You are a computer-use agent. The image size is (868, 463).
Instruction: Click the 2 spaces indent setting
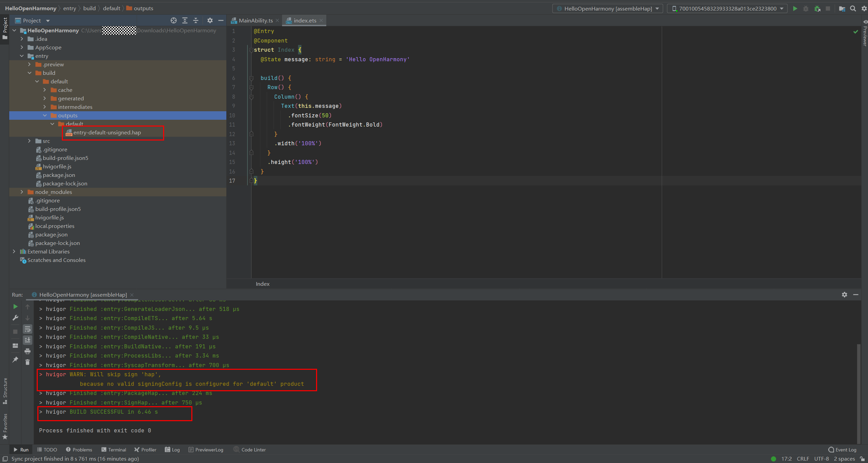844,459
